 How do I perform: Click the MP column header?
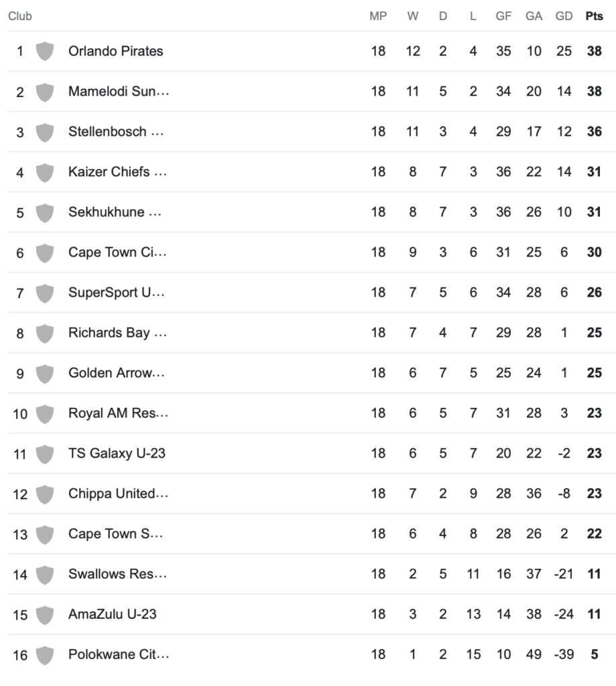pyautogui.click(x=378, y=16)
